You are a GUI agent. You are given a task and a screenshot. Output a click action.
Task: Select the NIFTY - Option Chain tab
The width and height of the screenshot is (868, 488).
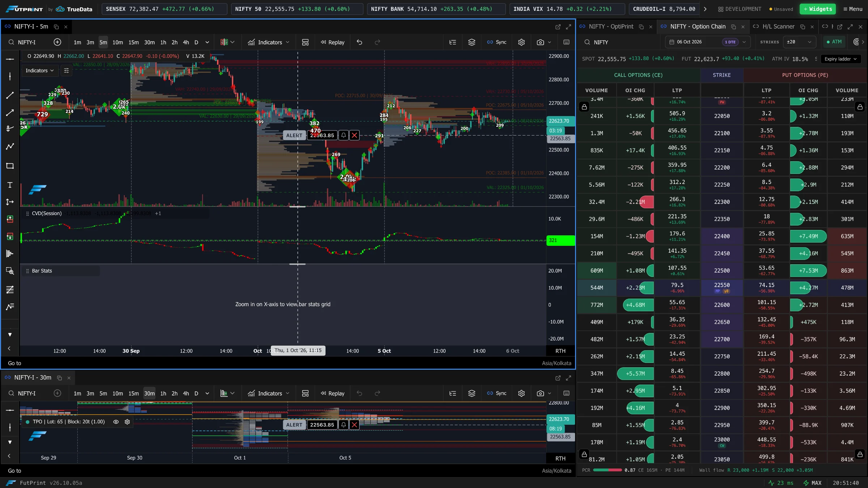tap(698, 27)
